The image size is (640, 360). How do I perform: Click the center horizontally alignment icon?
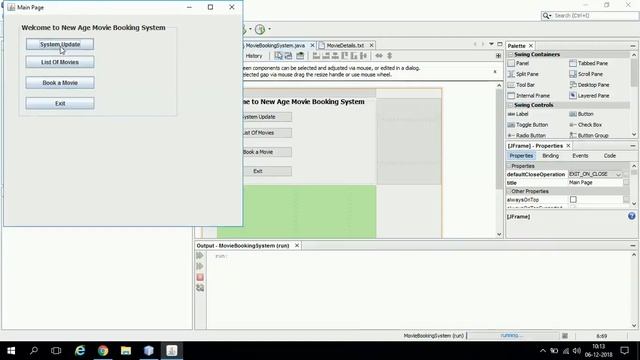[335, 56]
